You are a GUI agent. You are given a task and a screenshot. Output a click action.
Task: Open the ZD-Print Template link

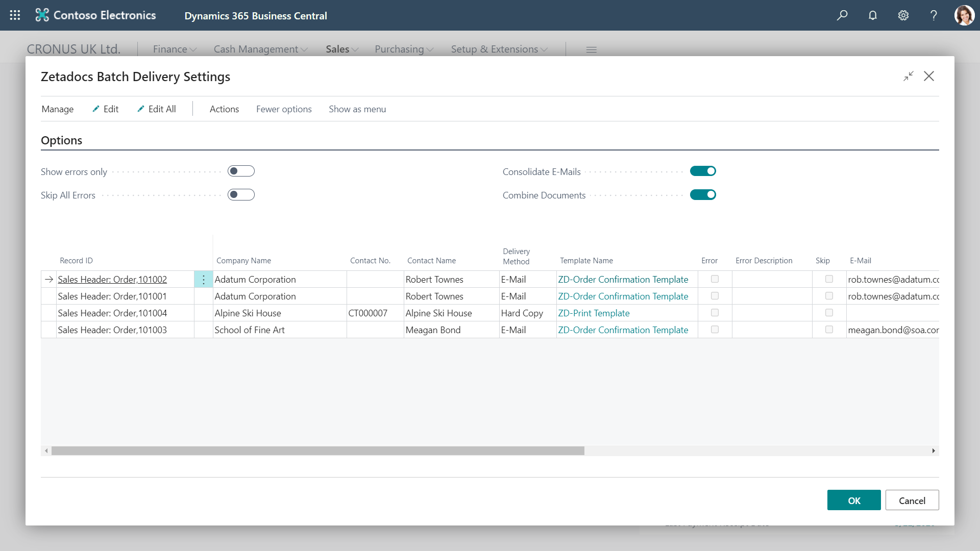click(594, 313)
